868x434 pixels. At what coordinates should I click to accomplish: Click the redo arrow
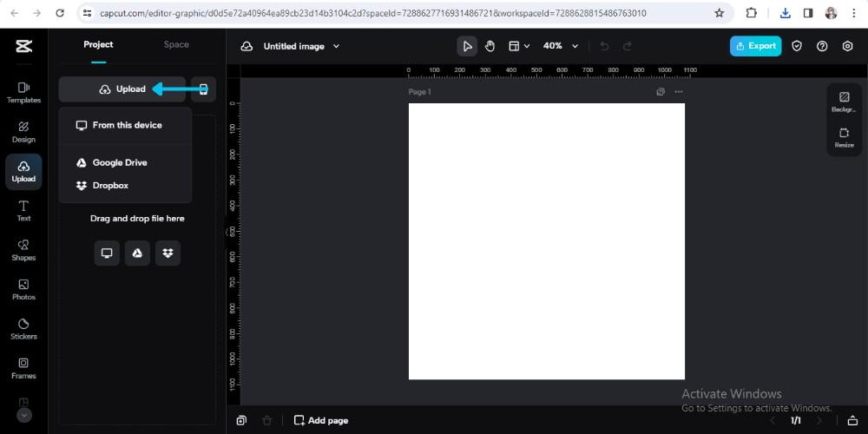point(628,47)
